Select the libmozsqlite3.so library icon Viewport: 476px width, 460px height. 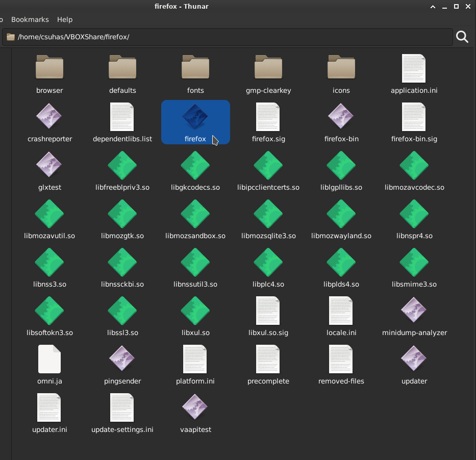(x=268, y=214)
